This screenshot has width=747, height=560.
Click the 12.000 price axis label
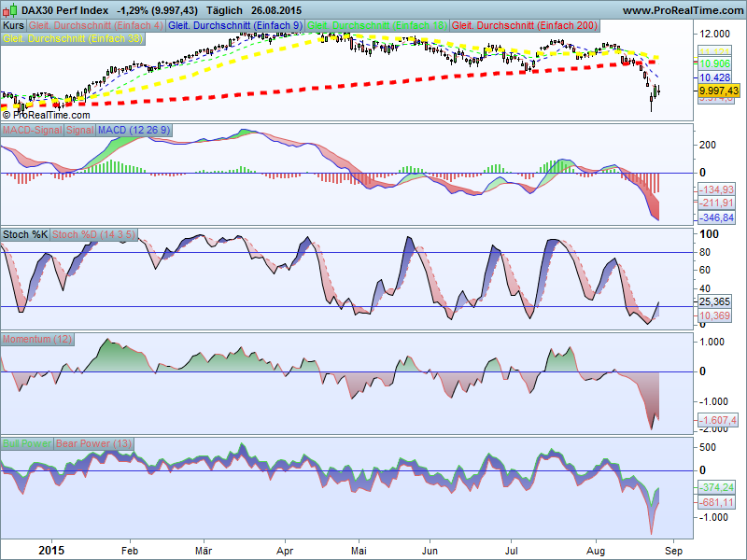[714, 34]
